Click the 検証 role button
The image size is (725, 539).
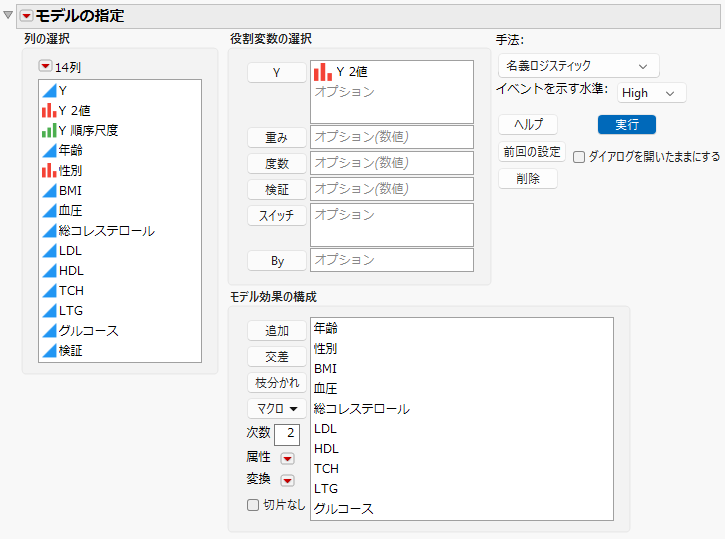click(276, 189)
